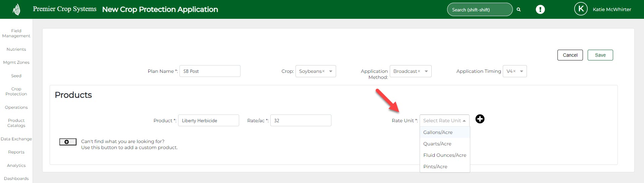Choose Quarts/Acre in the dropdown list

(437, 144)
